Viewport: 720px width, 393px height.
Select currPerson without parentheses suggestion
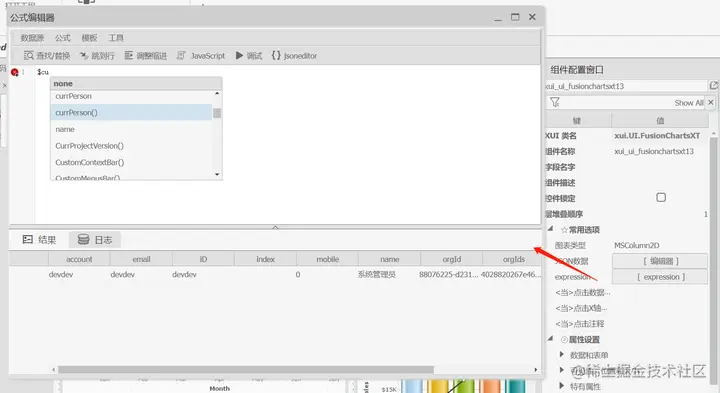[x=131, y=96]
